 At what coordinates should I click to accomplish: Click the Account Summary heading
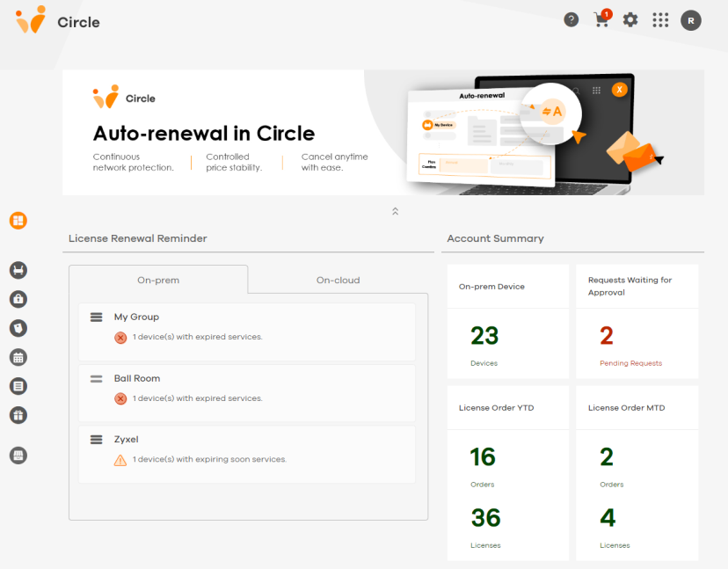coord(495,238)
